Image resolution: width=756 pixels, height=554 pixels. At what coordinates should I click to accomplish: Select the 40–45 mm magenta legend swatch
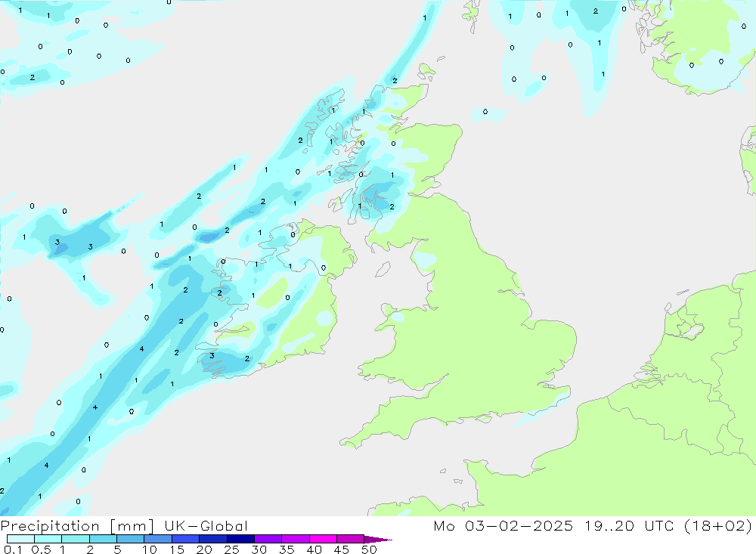(x=323, y=539)
